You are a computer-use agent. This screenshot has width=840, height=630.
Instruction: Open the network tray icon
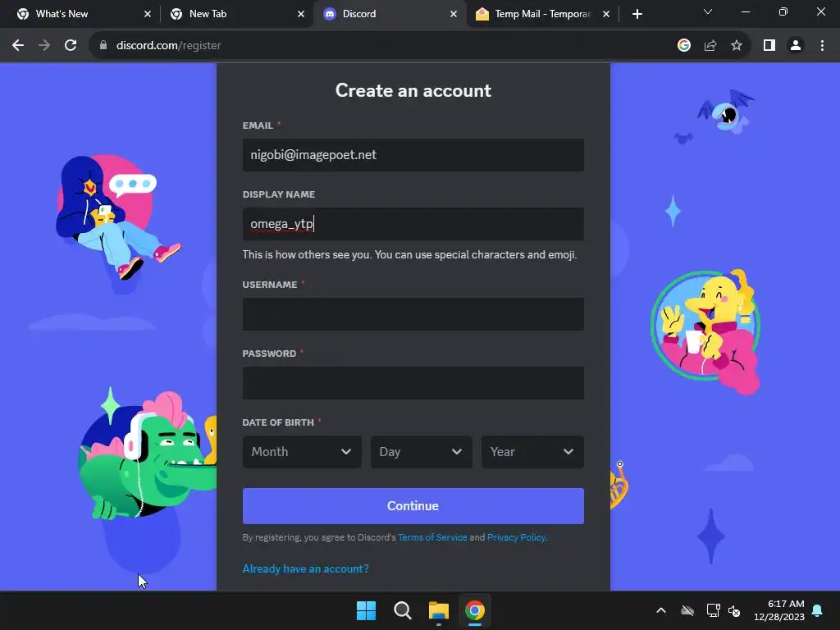(x=713, y=610)
